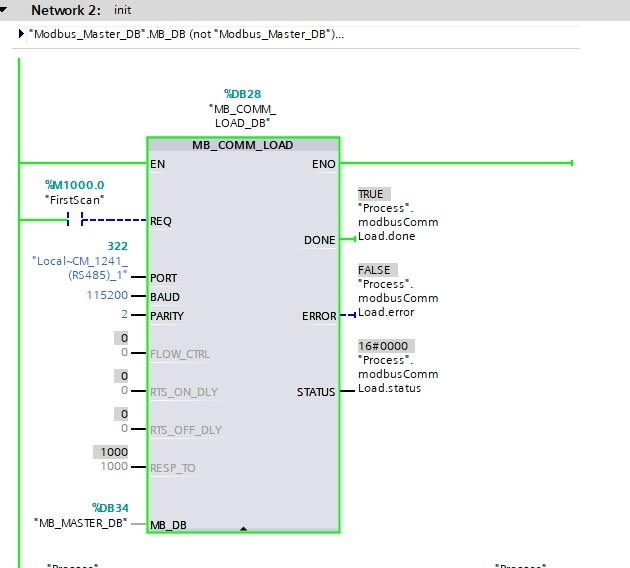Click the Network 2 title

66,10
